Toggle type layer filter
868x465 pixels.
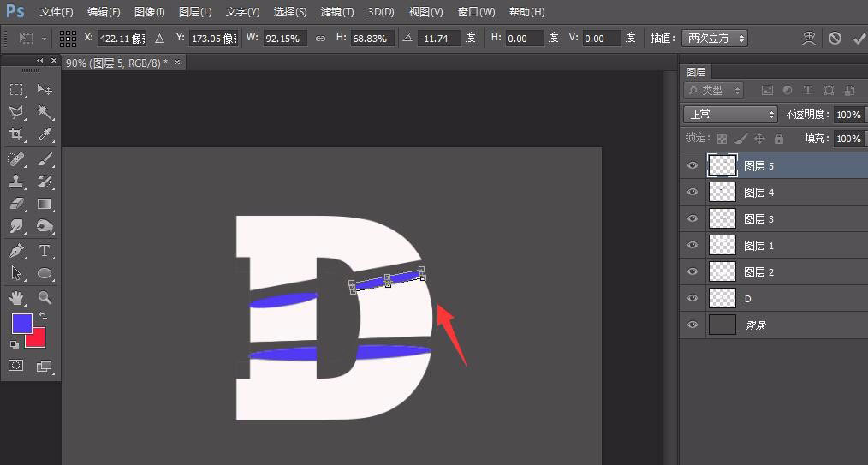pos(808,90)
